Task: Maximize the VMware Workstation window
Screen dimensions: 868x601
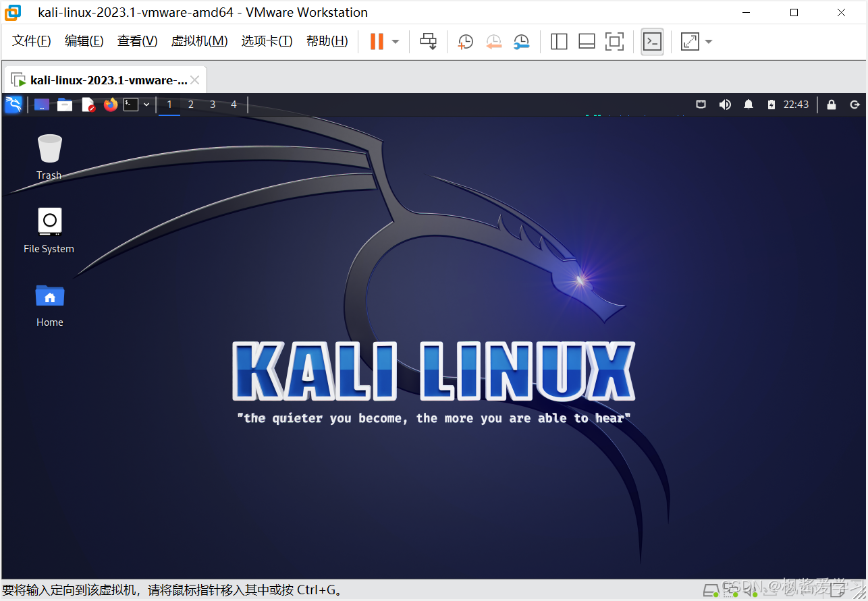Action: tap(794, 12)
